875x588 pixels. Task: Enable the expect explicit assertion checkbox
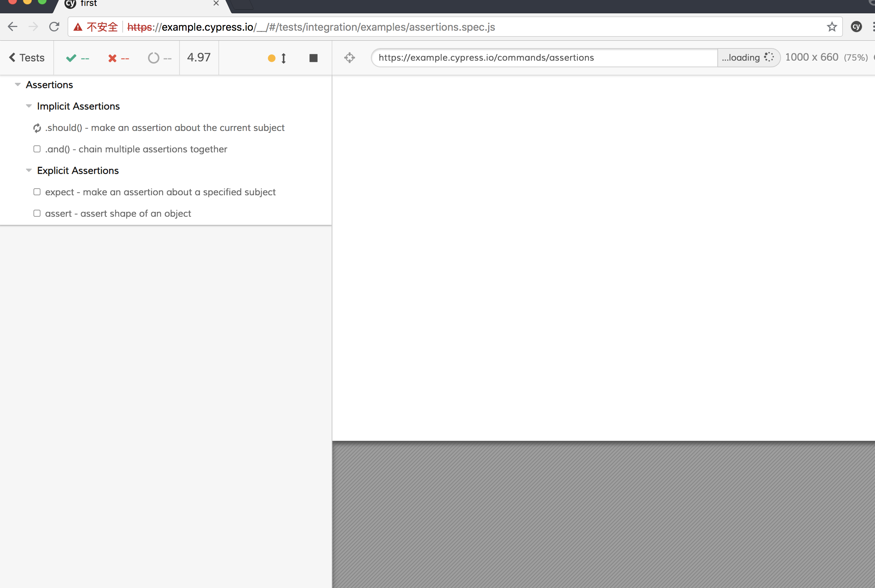click(x=36, y=192)
